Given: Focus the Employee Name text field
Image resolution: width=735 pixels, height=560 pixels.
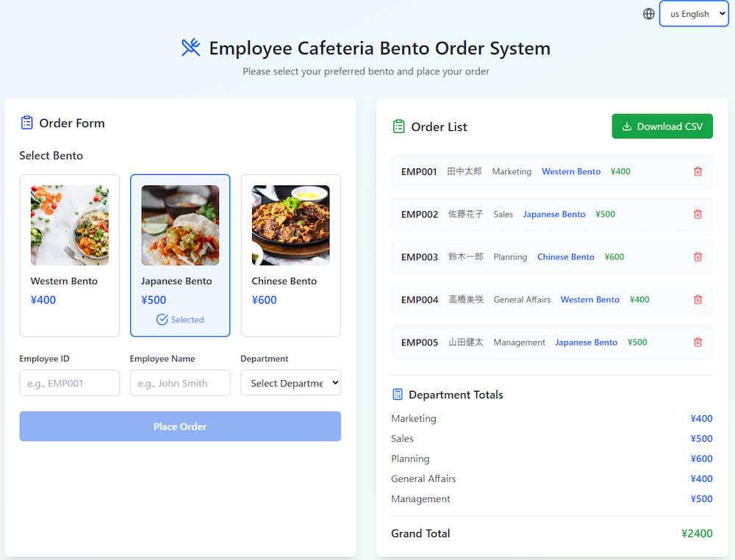Looking at the screenshot, I should pyautogui.click(x=180, y=383).
